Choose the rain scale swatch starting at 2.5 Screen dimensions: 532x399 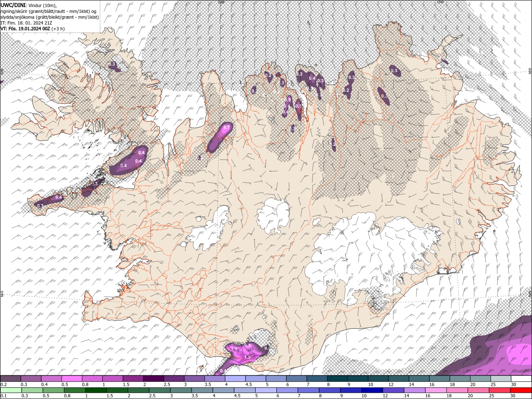pos(160,390)
